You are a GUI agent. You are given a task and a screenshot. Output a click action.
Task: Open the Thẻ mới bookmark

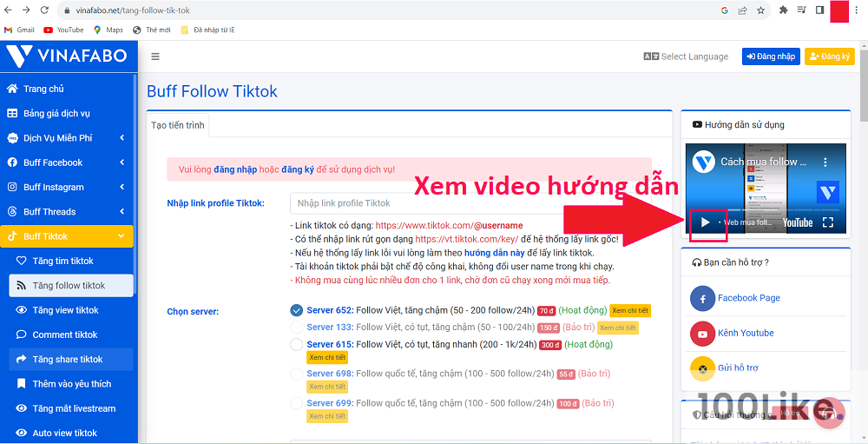(x=152, y=30)
